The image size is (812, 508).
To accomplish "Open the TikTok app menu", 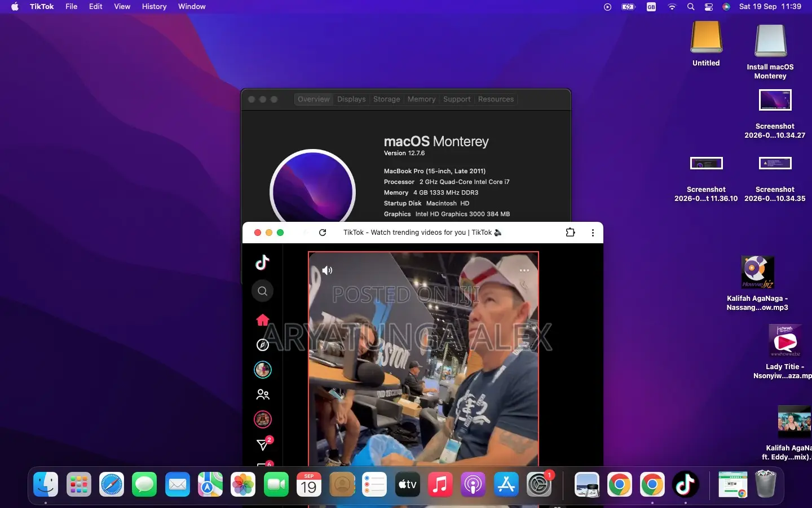I will click(42, 7).
